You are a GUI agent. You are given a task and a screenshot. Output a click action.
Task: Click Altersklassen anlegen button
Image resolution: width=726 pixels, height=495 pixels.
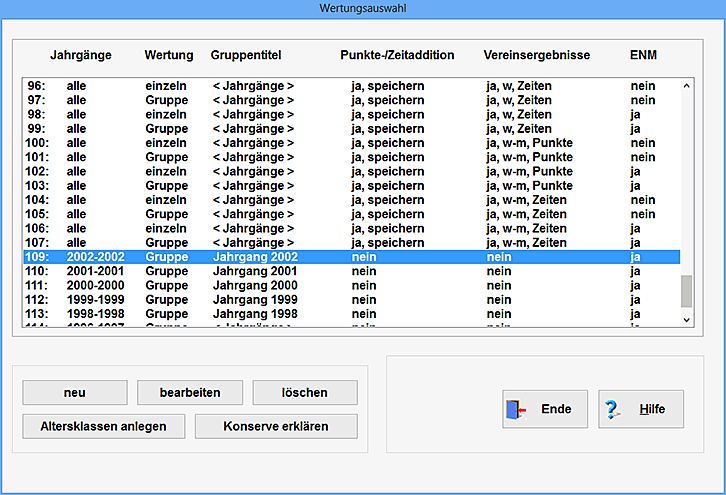(104, 426)
